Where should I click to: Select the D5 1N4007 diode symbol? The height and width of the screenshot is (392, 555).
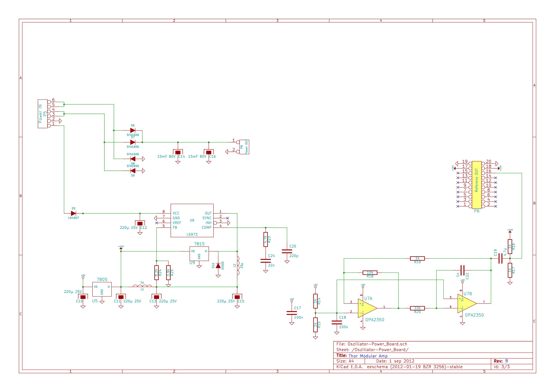click(74, 213)
